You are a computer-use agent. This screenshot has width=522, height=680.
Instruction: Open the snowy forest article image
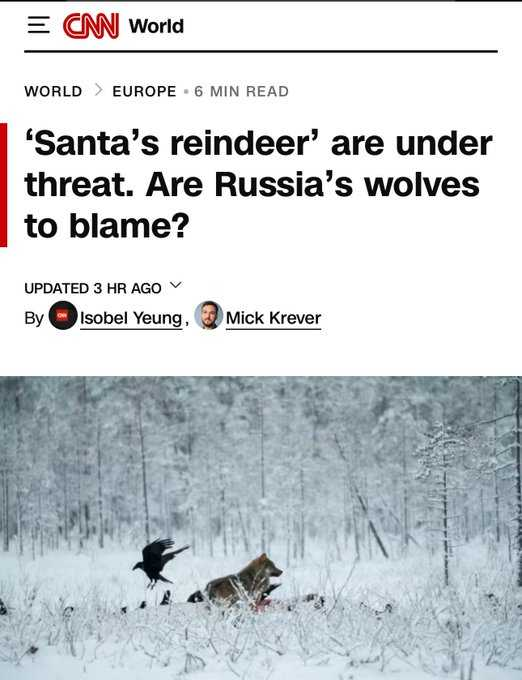click(x=261, y=528)
